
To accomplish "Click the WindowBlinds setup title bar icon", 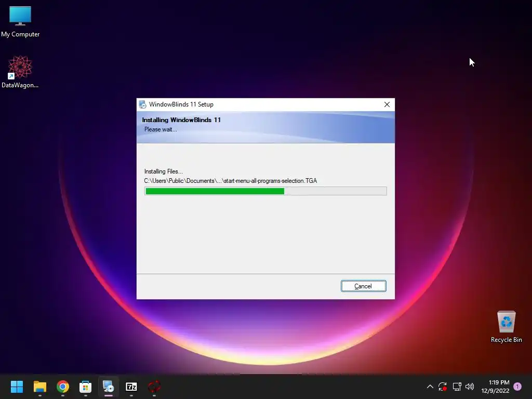I will pyautogui.click(x=143, y=104).
